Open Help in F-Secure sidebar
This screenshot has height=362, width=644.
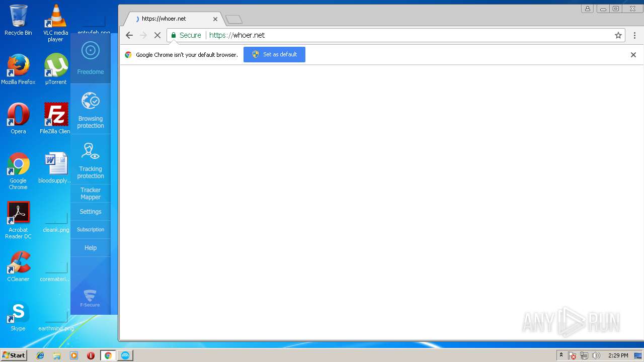[91, 248]
